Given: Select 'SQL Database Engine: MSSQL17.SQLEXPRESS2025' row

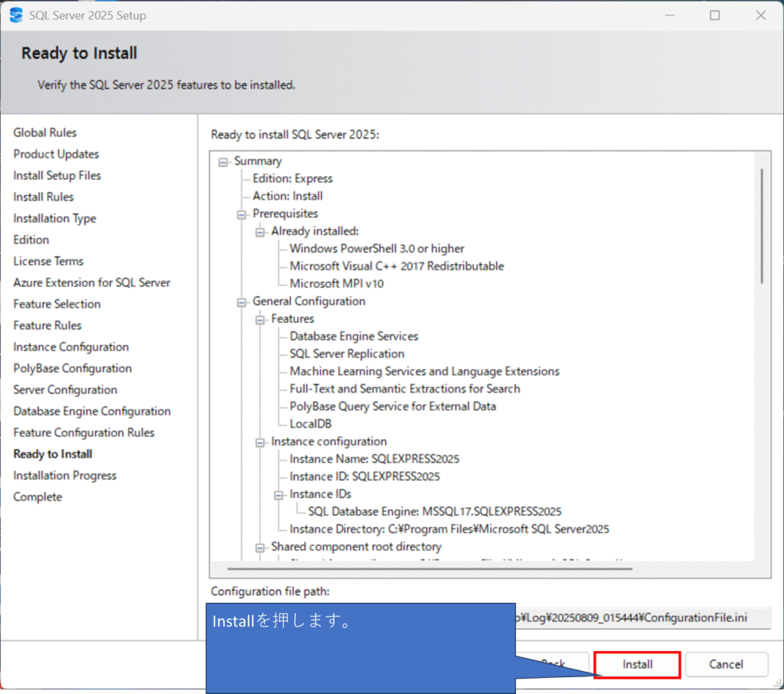Looking at the screenshot, I should [435, 512].
